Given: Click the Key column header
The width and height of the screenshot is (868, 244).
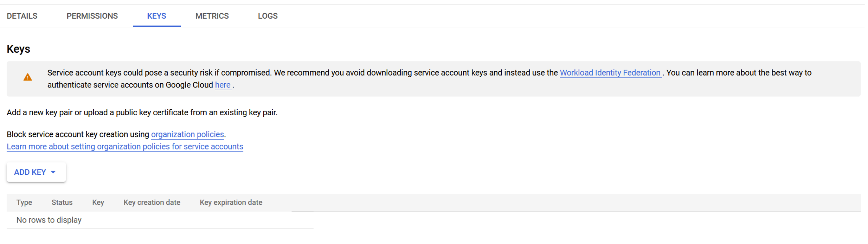Looking at the screenshot, I should 98,203.
